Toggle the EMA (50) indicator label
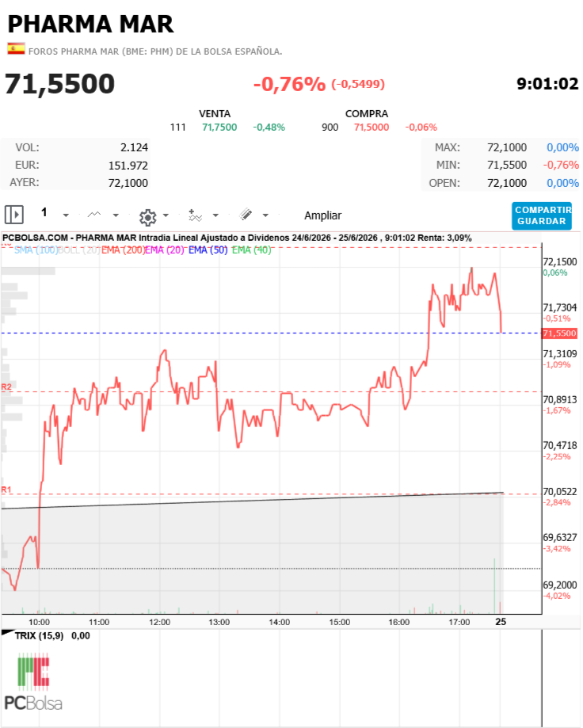Image resolution: width=583 pixels, height=728 pixels. 208,250
